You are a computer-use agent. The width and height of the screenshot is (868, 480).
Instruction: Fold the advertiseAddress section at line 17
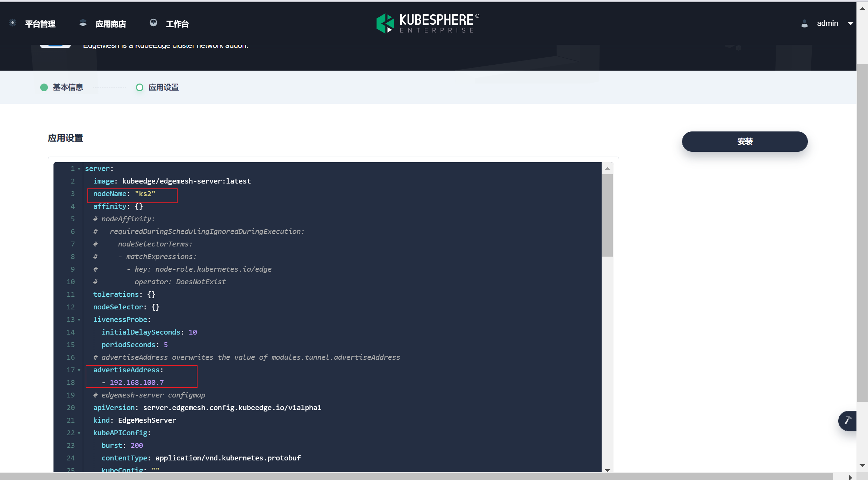click(x=79, y=370)
